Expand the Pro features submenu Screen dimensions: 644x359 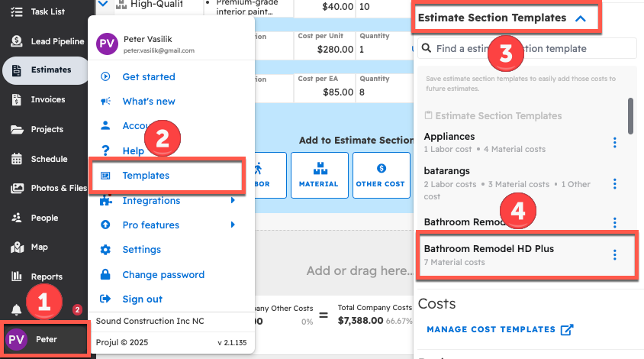tap(233, 225)
